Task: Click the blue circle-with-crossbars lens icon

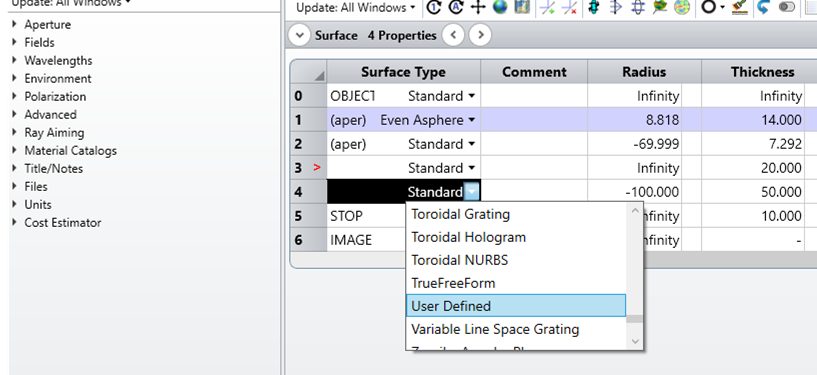Action: [638, 7]
